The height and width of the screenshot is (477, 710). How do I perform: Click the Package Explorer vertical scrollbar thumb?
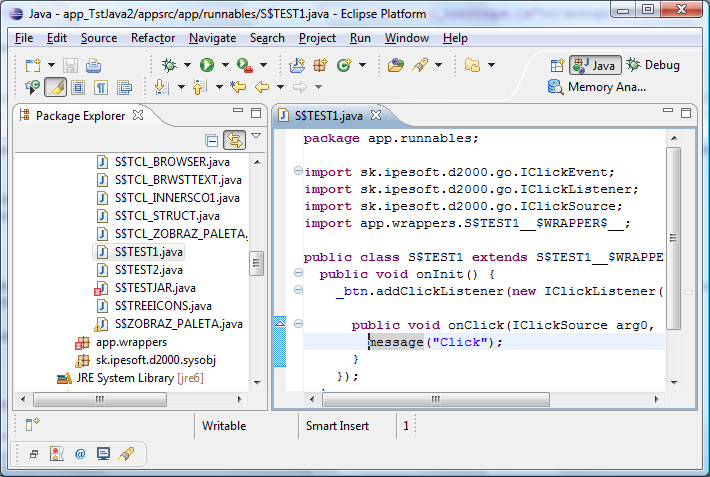(256, 263)
